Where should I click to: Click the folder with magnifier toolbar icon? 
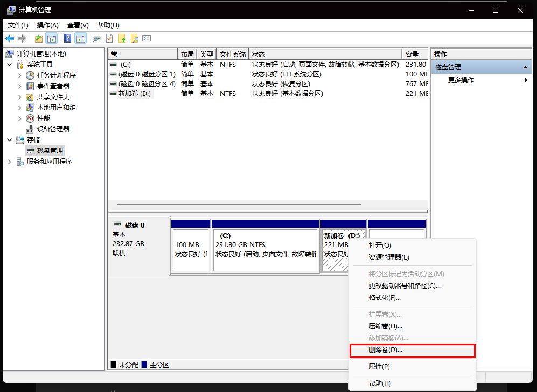coord(134,38)
